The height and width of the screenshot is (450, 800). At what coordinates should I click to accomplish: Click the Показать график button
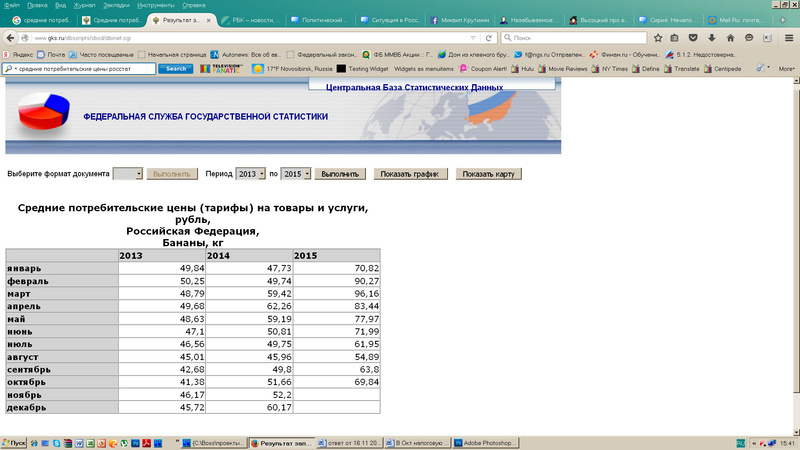click(410, 174)
